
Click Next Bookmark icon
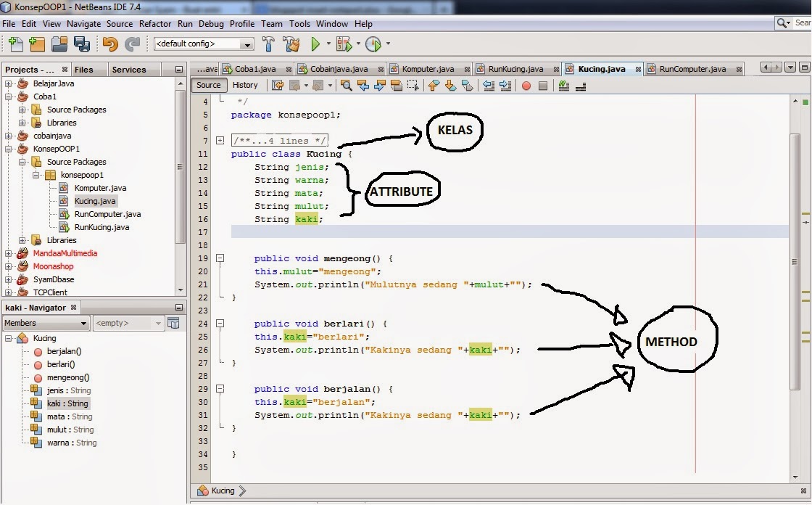[450, 86]
